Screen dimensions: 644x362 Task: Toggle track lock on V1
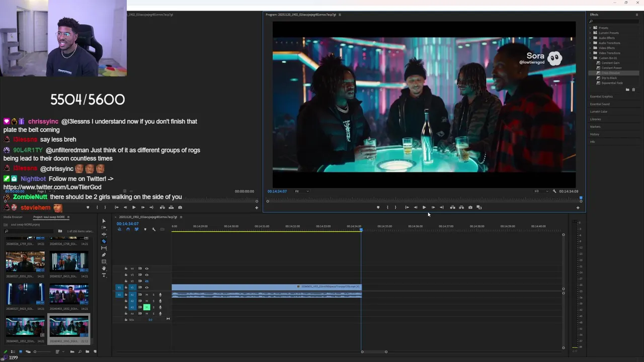(126, 288)
